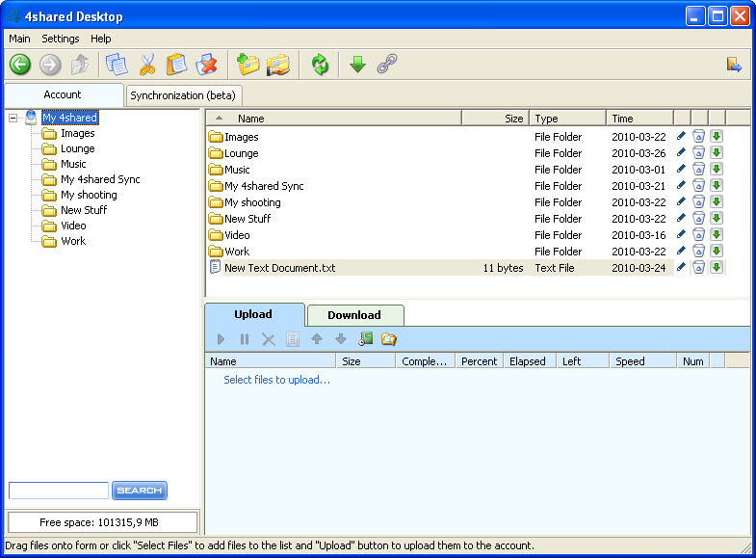Viewport: 756px width, 558px height.
Task: Create a new folder with toolbar icon
Action: tap(248, 65)
